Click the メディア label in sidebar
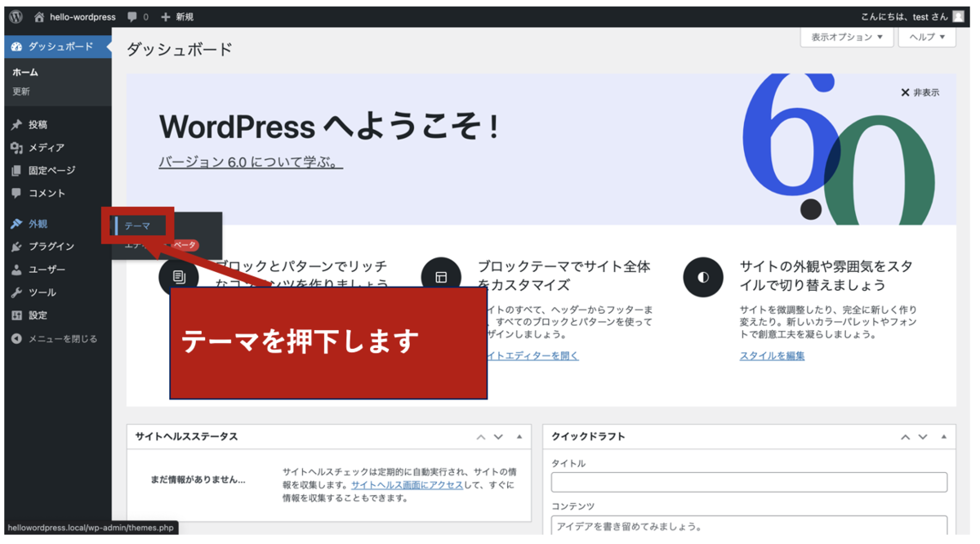 coord(47,148)
